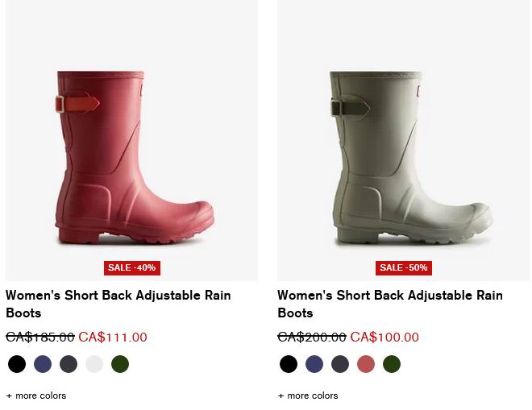Open the grey rain boot product image
This screenshot has width=532, height=410.
point(403,140)
